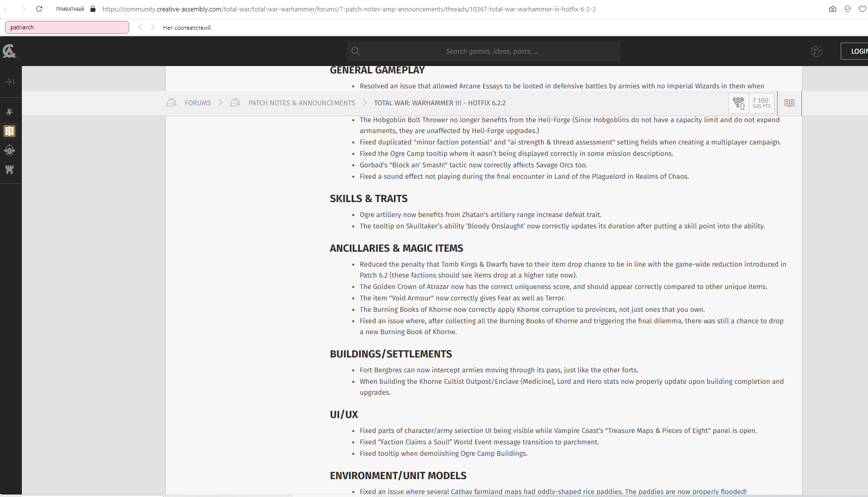Click the G2G points upvote cube icon
This screenshot has height=497, width=868.
pyautogui.click(x=739, y=103)
